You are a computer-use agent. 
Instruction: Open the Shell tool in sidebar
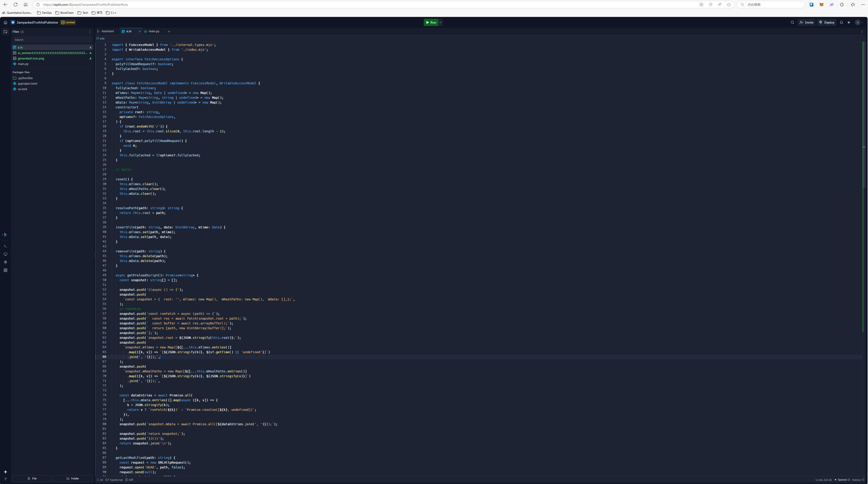[5, 246]
